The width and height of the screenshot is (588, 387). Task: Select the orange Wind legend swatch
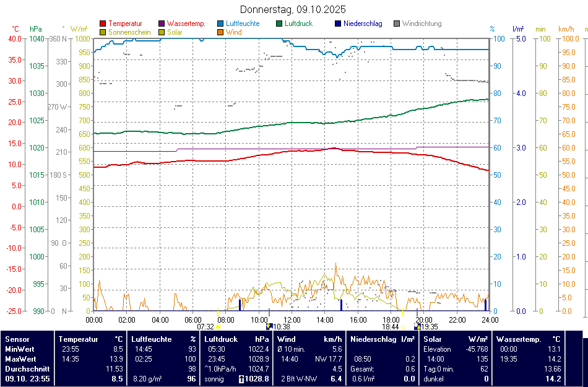(x=221, y=32)
